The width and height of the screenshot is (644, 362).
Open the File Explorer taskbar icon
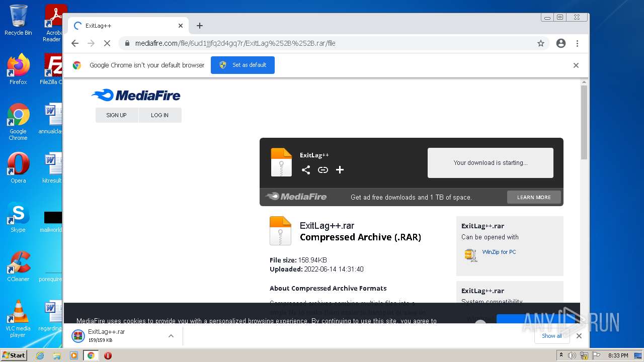[57, 355]
